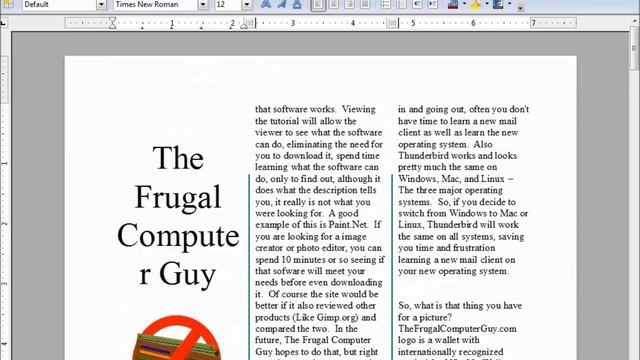Toggle bullets list on/off
Image resolution: width=640 pixels, height=360 pixels.
401,4
